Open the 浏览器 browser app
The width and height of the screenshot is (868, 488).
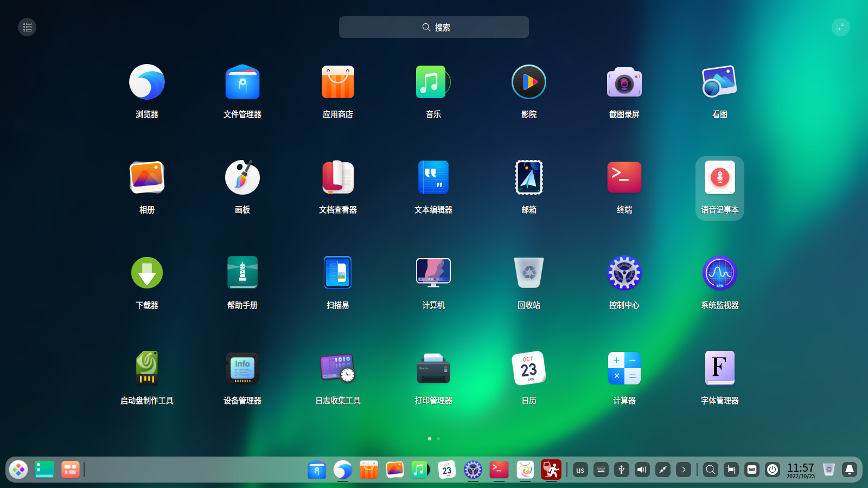point(147,82)
